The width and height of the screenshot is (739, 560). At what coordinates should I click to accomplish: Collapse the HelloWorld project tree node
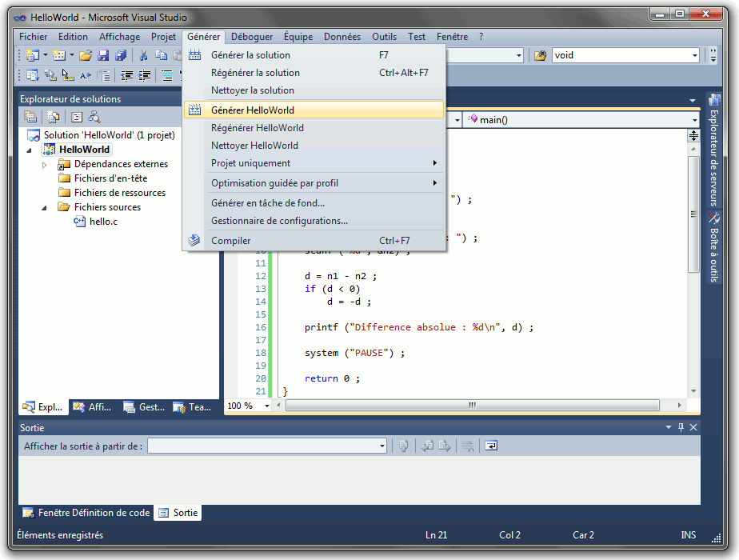(30, 150)
